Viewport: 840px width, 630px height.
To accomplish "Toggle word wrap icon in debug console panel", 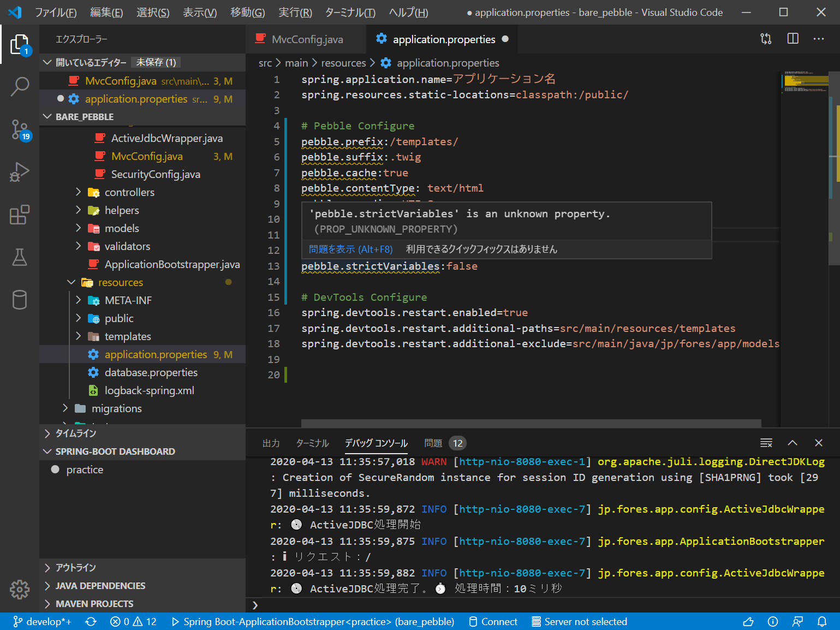I will [x=766, y=443].
